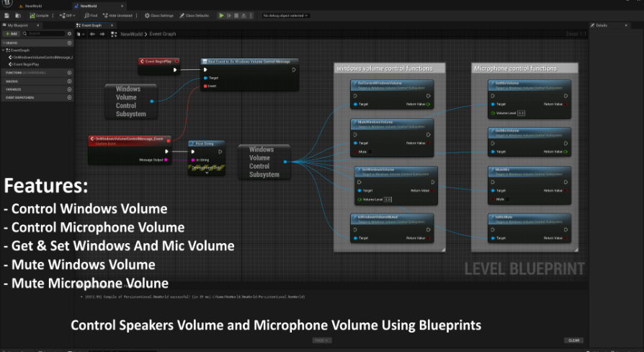Tick the Mute checkbox on MuteWindowsVolume node
The width and height of the screenshot is (644, 352).
tap(371, 152)
